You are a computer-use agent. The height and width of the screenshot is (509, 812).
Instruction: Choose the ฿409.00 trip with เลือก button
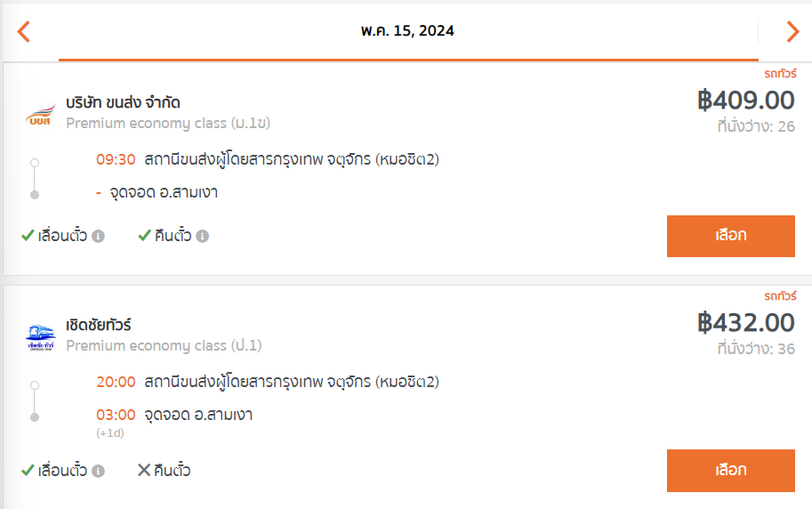731,236
